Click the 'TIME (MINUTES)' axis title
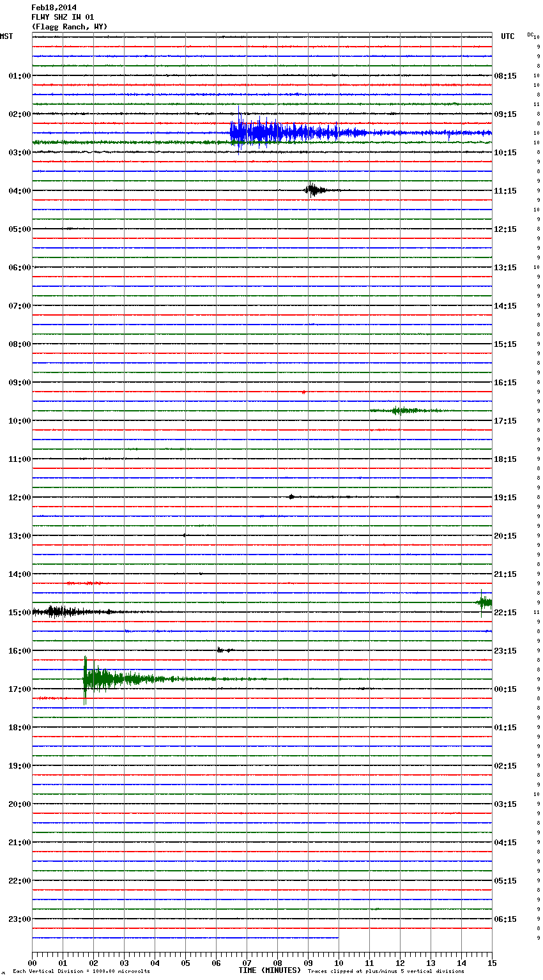543x980 pixels. click(x=270, y=970)
